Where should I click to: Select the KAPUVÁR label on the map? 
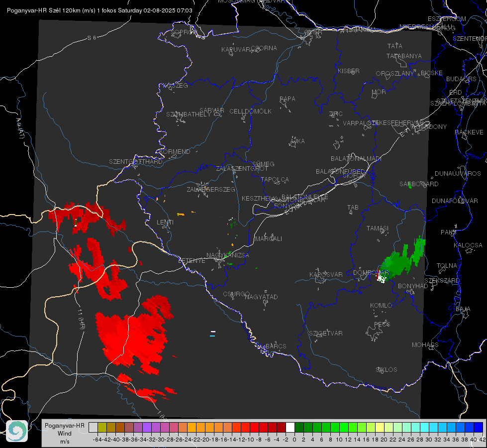tap(236, 49)
